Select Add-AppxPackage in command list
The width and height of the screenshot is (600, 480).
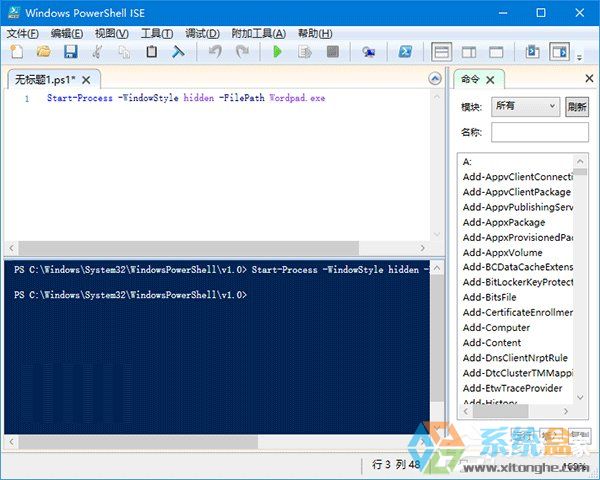tap(504, 222)
